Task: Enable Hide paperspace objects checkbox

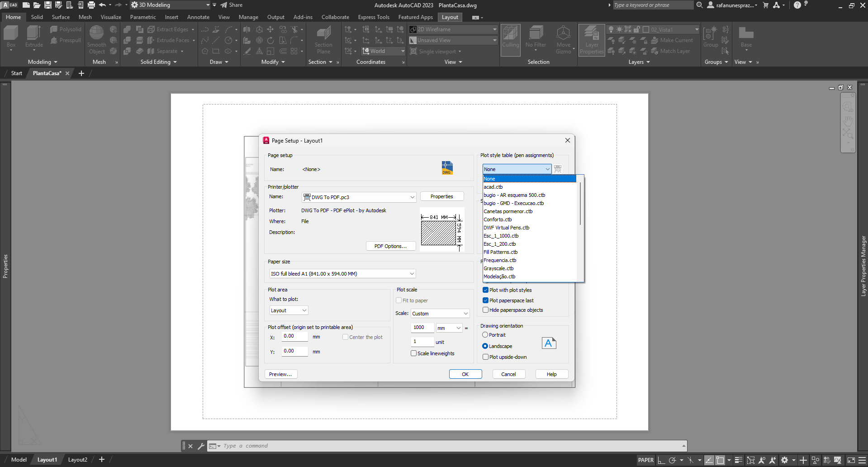Action: 485,310
